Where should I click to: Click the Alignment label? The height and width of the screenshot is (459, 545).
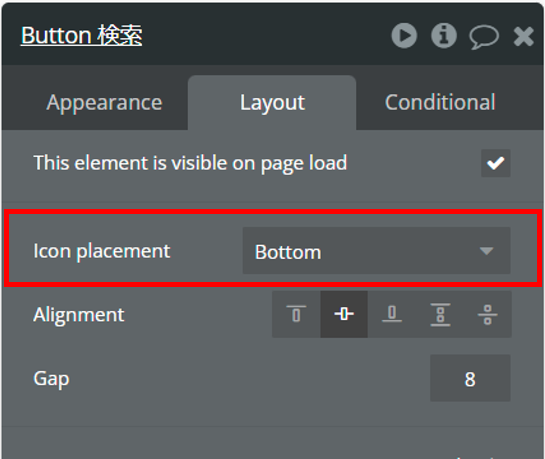pyautogui.click(x=79, y=315)
